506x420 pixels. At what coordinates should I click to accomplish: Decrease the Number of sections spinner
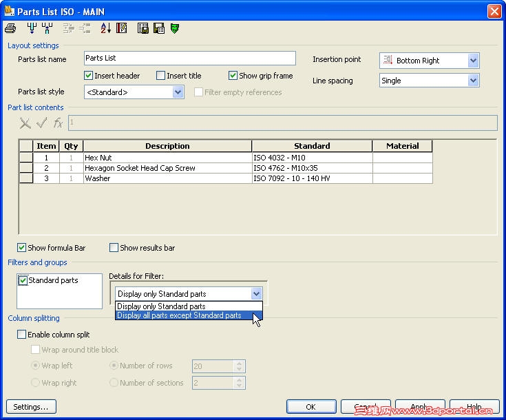coord(239,386)
